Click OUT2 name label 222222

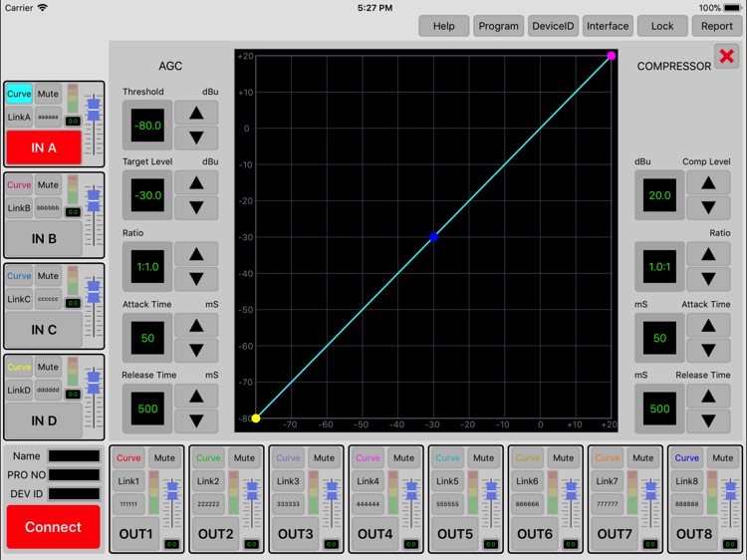coord(208,504)
